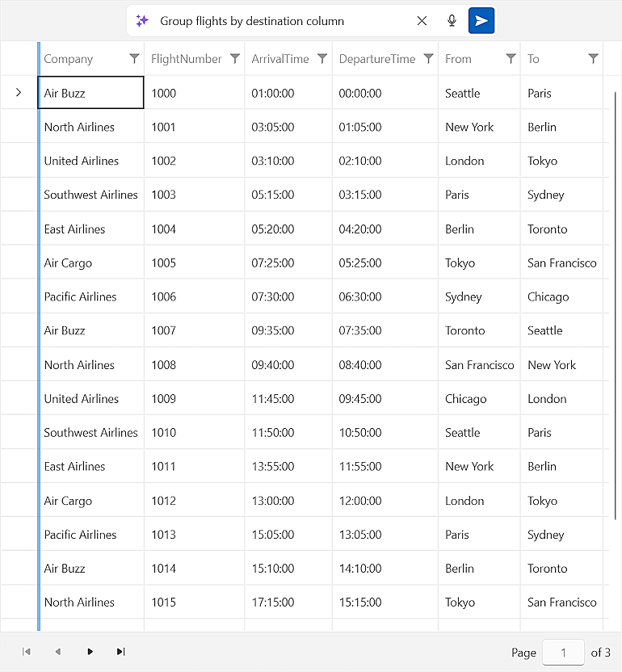
Task: Select Tokyo origin in row 1015
Action: (x=479, y=603)
